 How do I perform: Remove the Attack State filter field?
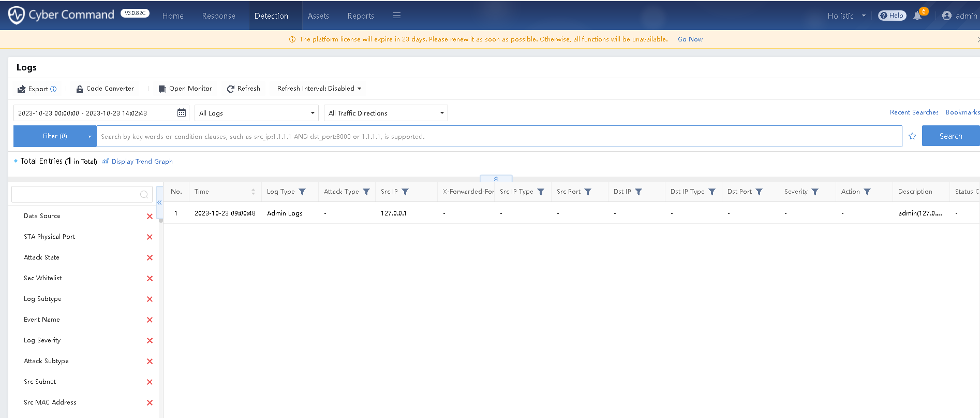click(150, 258)
